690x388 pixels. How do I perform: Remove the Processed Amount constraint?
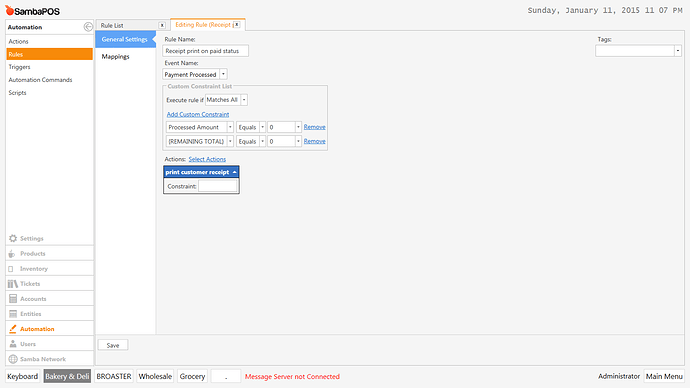[x=315, y=127]
